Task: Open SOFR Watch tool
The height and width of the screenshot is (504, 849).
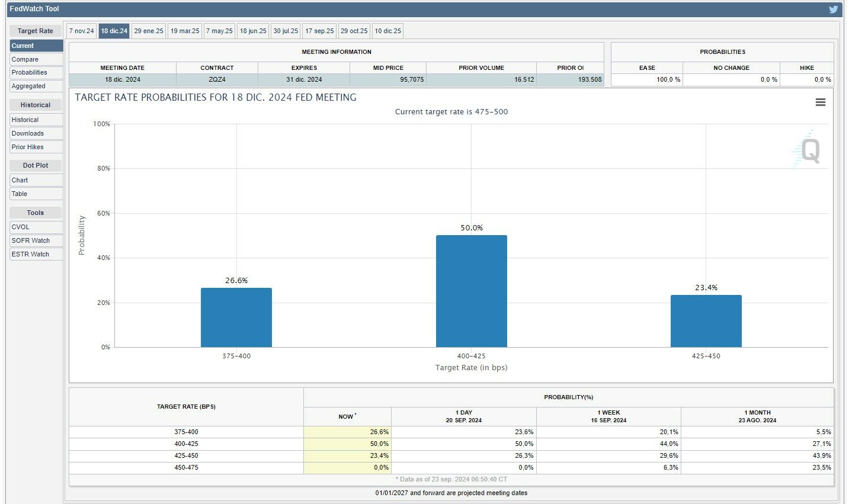Action: tap(30, 240)
